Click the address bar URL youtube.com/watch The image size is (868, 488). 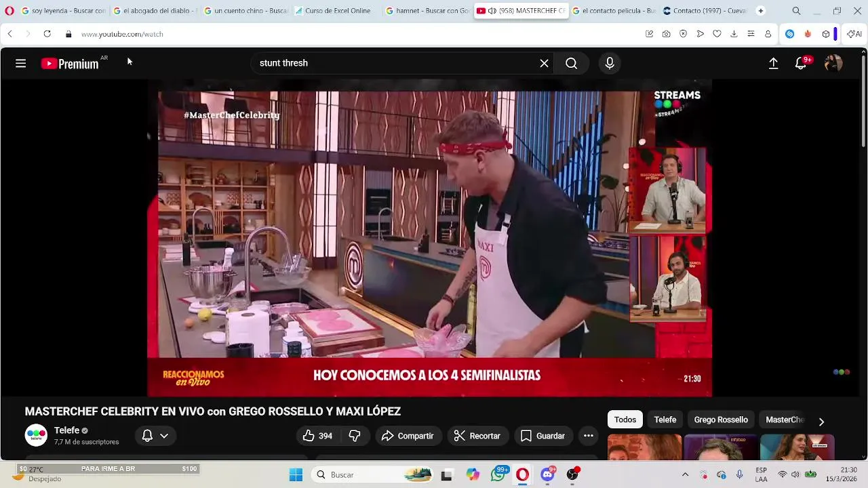(122, 34)
